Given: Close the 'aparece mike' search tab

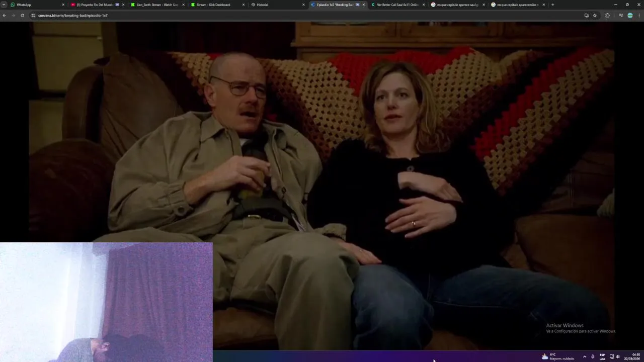Looking at the screenshot, I should [x=543, y=5].
